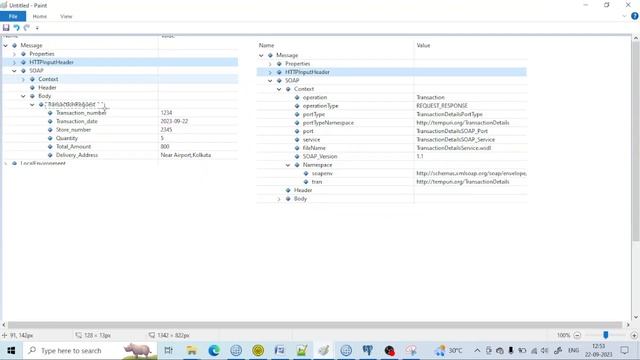Click the ENG language indicator
640x360 pixels.
(x=573, y=350)
